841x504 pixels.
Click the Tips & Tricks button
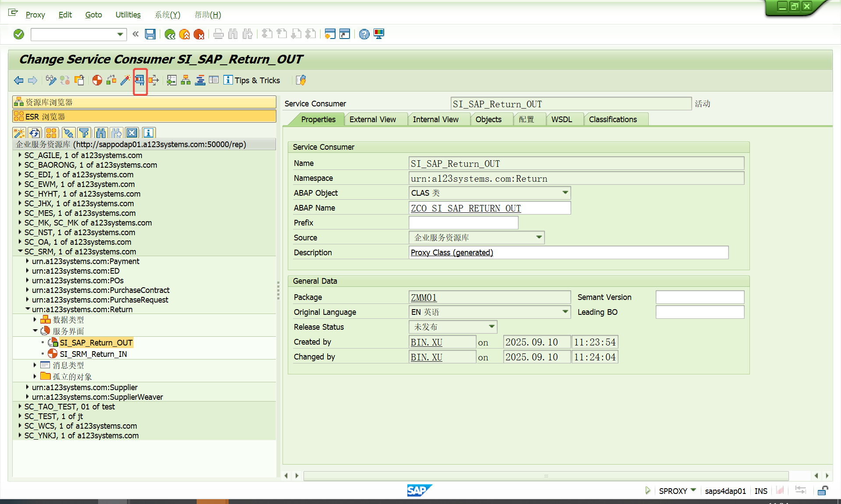[252, 80]
